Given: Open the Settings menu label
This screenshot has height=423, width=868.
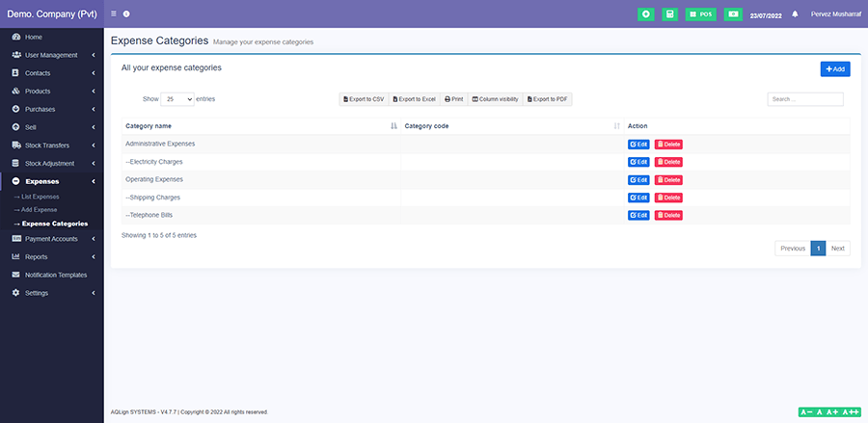Looking at the screenshot, I should (x=37, y=293).
